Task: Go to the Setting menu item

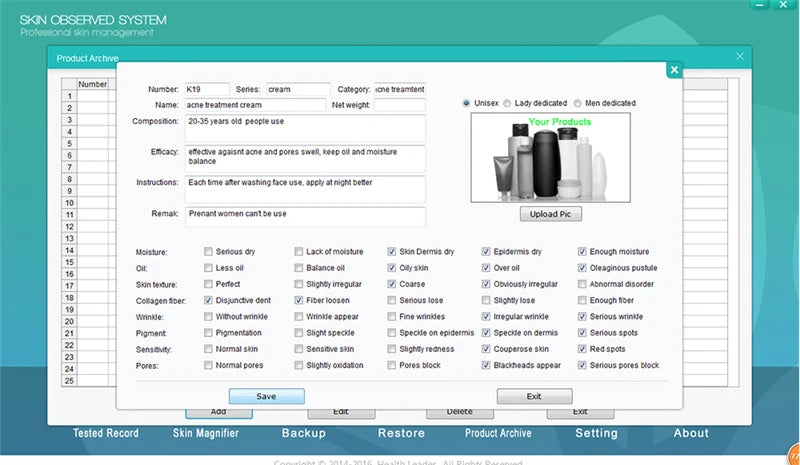Action: (x=596, y=433)
